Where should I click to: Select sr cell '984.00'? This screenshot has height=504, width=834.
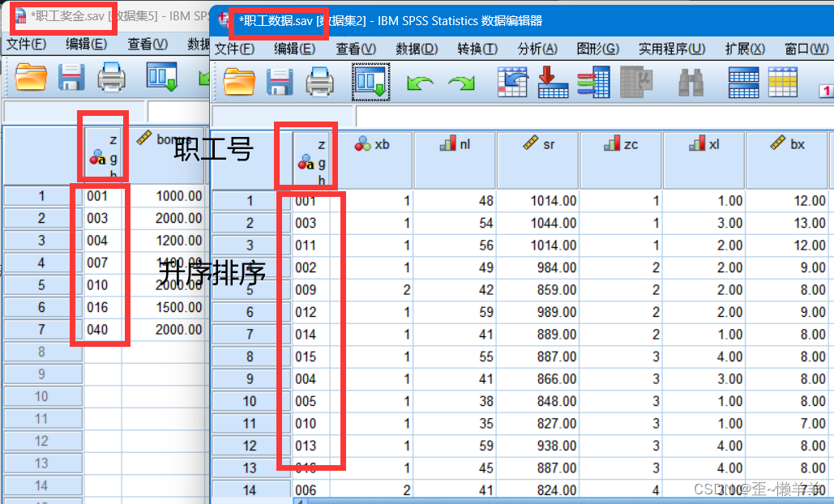point(537,267)
